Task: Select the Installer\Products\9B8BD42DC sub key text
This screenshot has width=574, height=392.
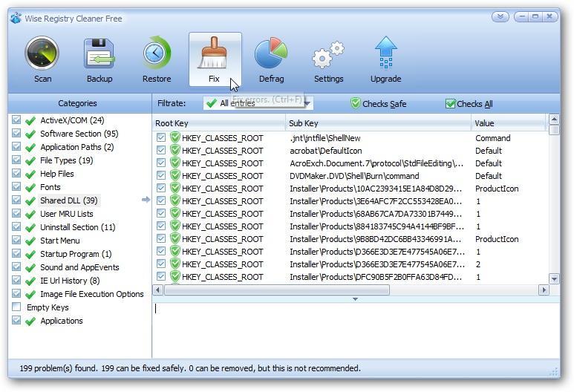Action: (375, 239)
